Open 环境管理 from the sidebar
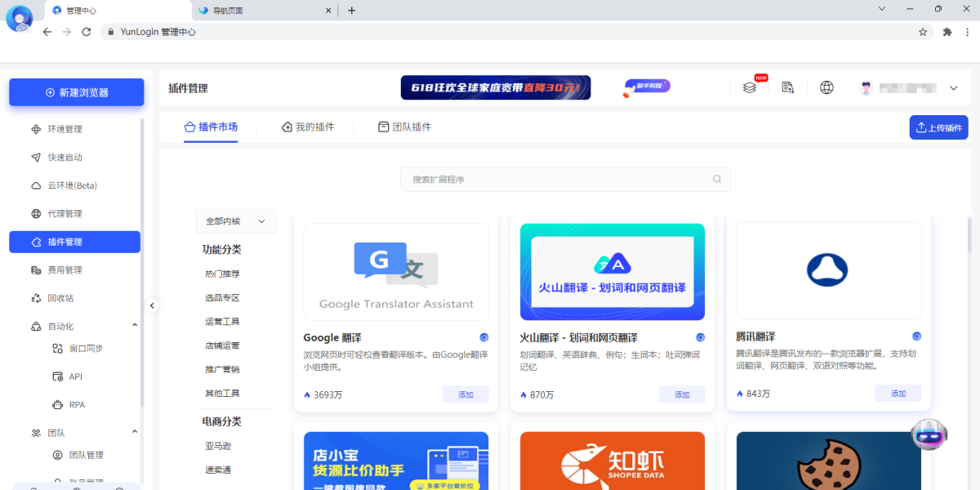980x490 pixels. [x=63, y=128]
